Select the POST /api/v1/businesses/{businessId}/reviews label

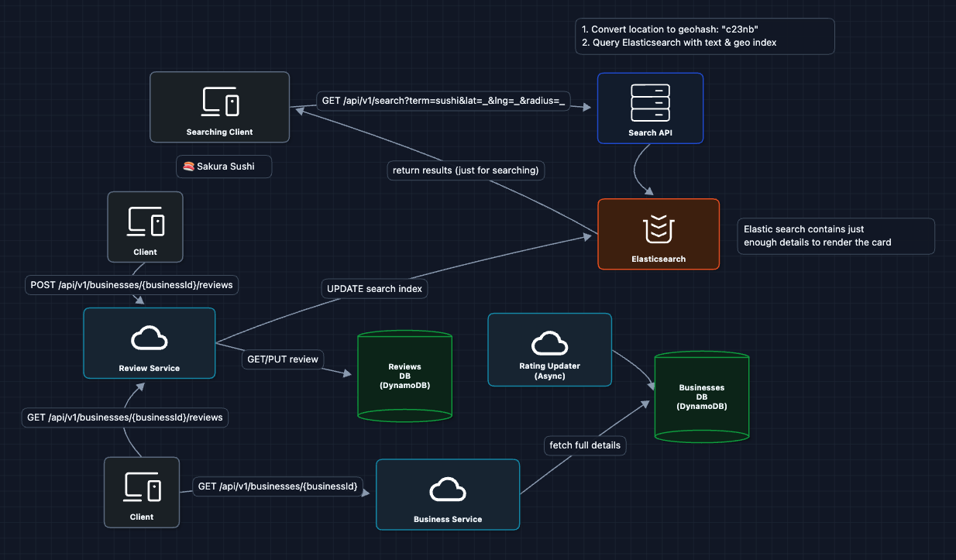(x=132, y=285)
